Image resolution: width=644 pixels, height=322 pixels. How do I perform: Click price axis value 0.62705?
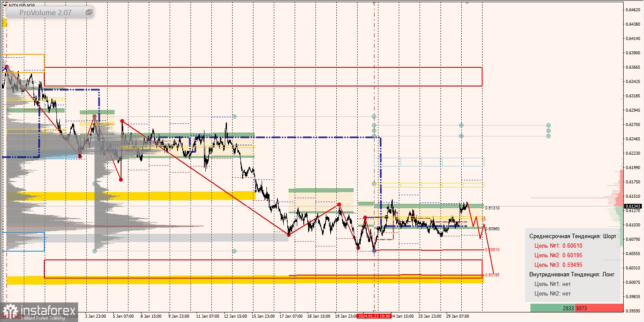coord(632,124)
